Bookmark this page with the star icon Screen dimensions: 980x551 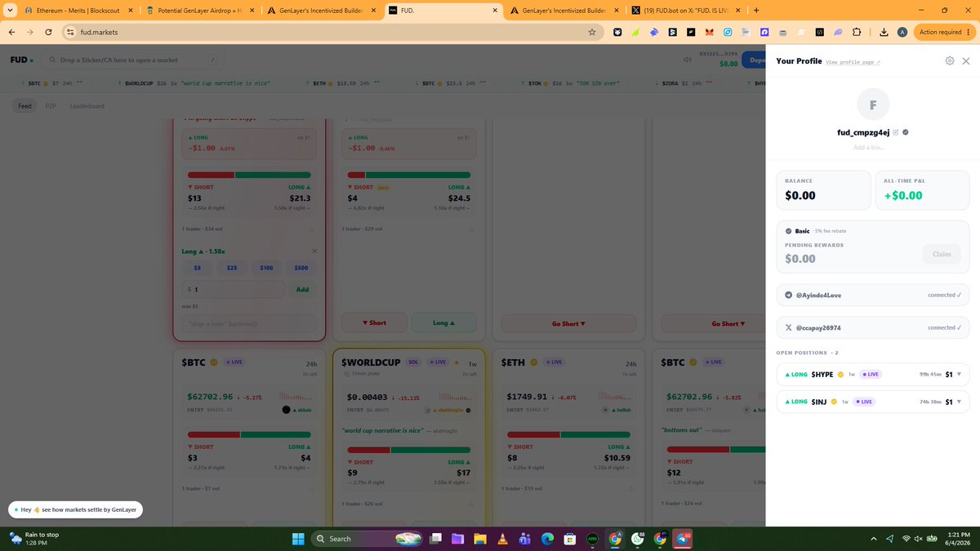(x=591, y=32)
